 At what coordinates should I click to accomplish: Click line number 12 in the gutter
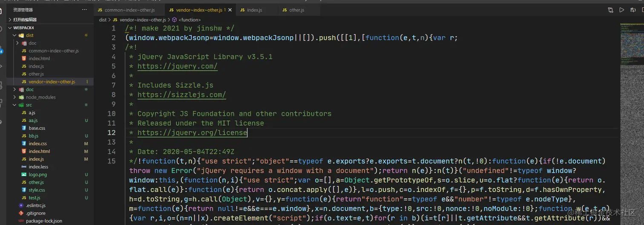coord(112,133)
